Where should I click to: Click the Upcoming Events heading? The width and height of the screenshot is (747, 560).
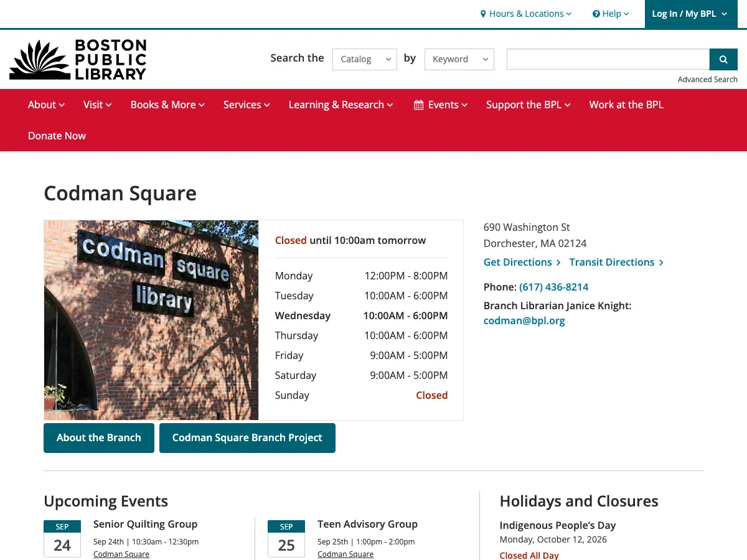pos(106,501)
